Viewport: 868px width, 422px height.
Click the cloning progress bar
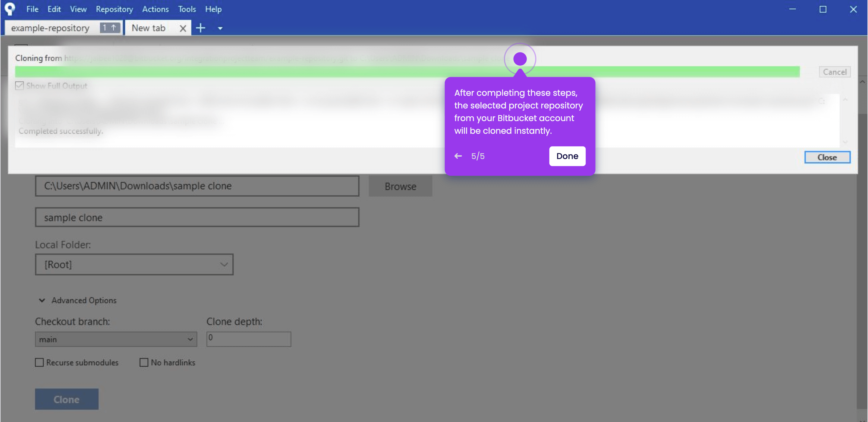(x=407, y=72)
